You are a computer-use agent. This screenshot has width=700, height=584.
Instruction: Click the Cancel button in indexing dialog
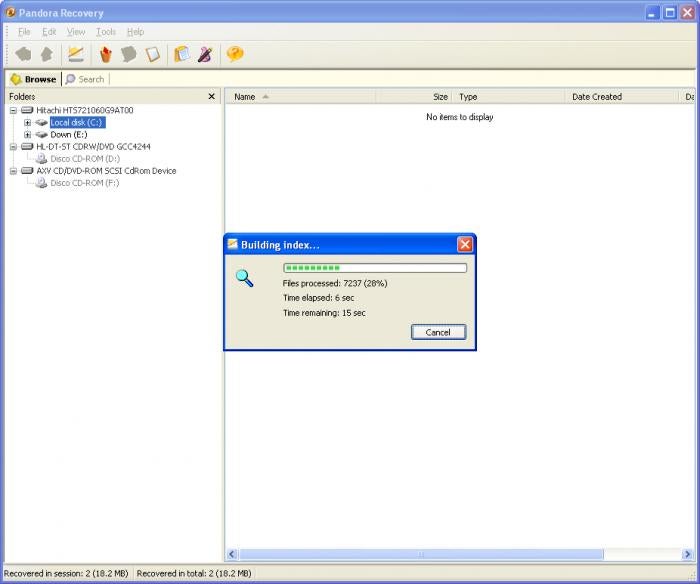tap(438, 332)
